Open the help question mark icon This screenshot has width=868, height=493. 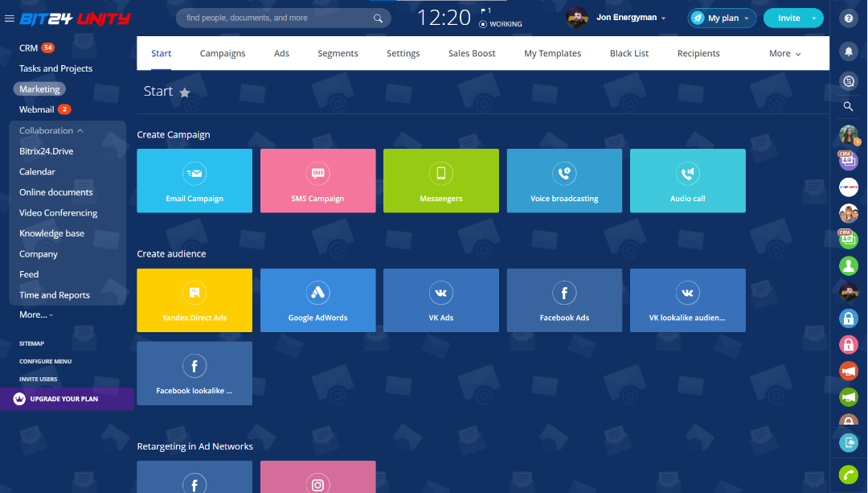point(849,18)
